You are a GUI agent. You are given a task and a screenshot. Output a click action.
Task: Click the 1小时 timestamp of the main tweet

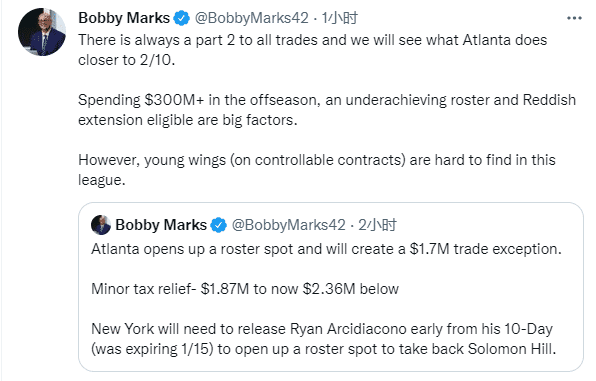click(x=339, y=18)
